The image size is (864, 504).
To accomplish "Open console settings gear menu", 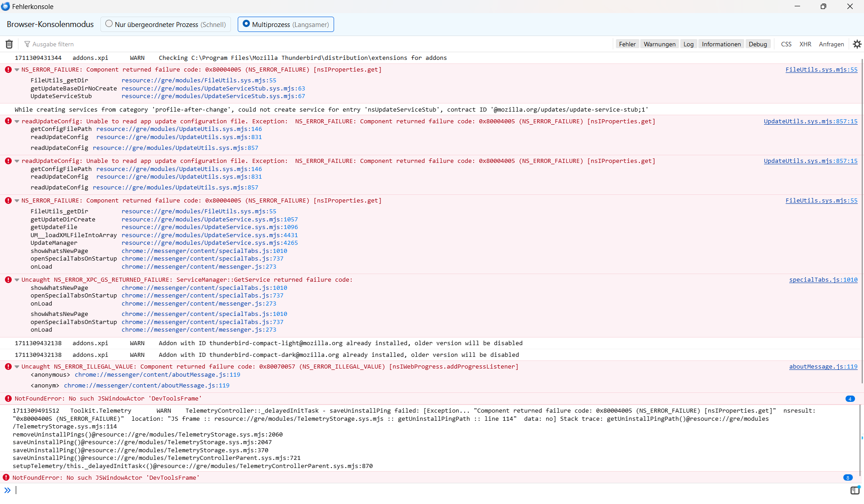I will point(857,44).
